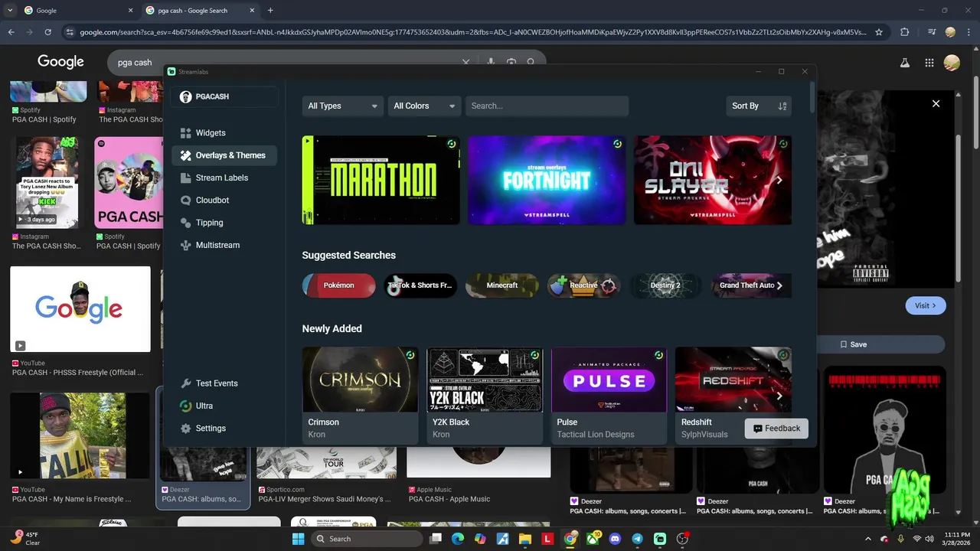Go back in Chrome

click(11, 32)
